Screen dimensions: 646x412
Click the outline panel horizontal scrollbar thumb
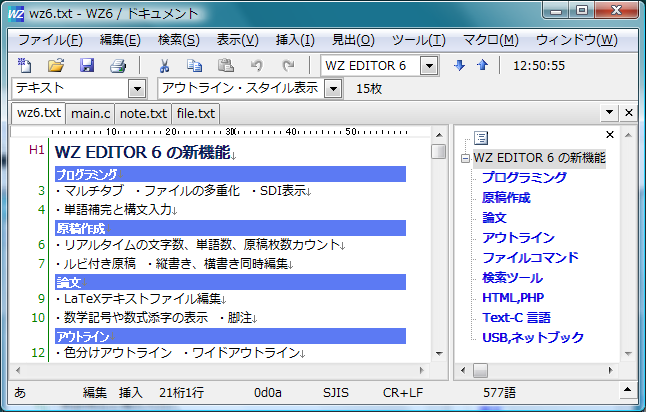point(480,370)
